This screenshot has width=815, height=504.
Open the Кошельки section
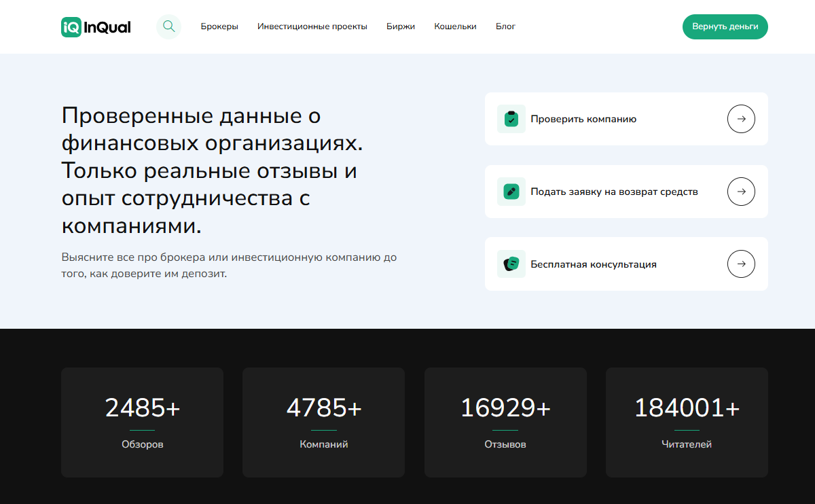click(x=454, y=26)
